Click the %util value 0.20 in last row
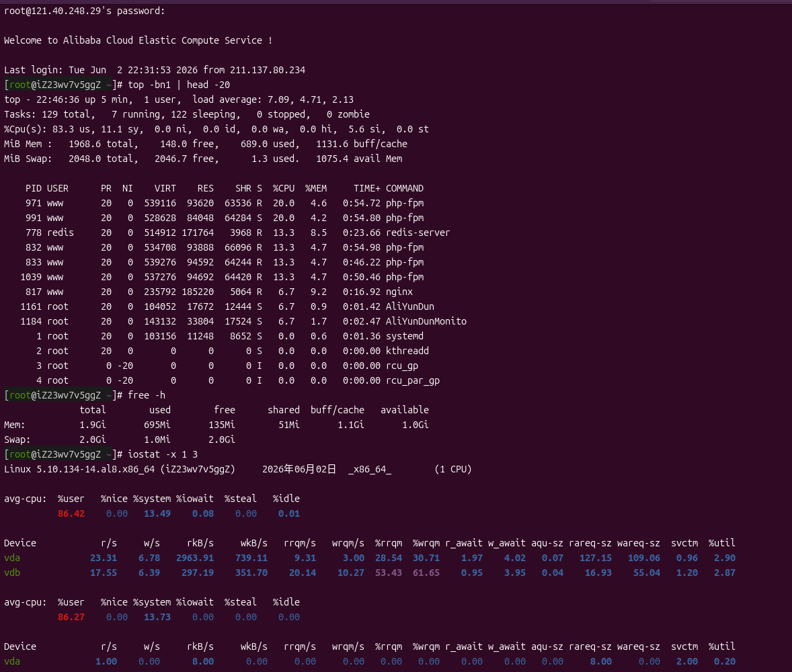 tap(725, 661)
